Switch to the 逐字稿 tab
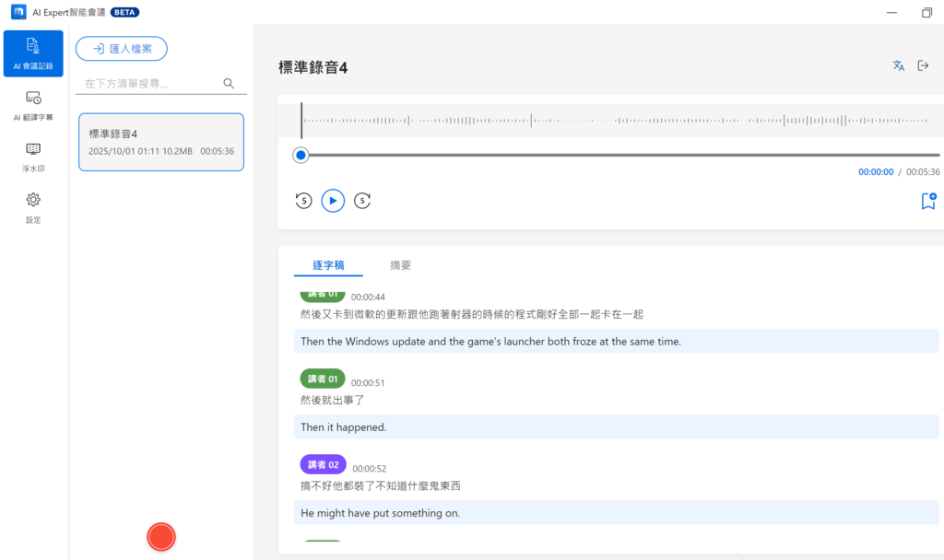Screen dimensions: 944x560 [328, 265]
